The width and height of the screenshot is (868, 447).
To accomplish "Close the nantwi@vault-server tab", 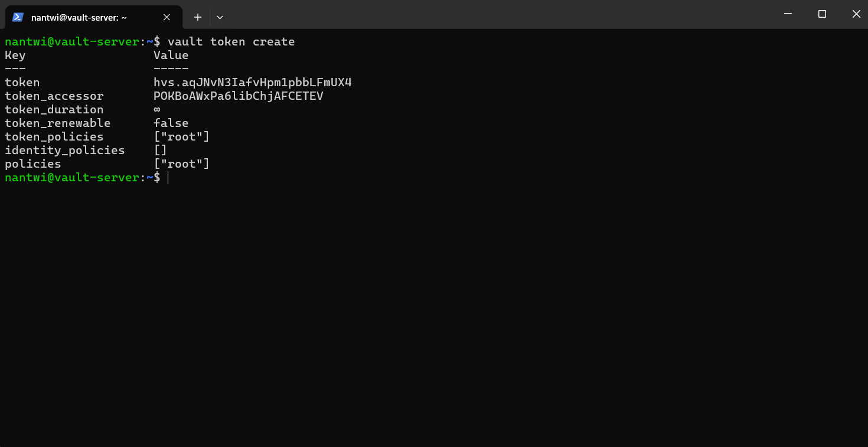I will (x=166, y=17).
